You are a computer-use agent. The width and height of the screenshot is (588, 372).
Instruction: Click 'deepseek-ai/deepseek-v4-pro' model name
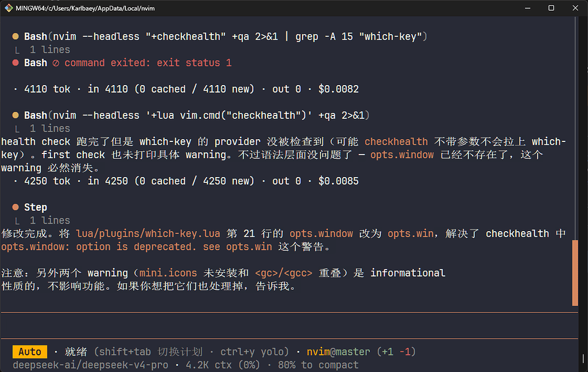90,365
